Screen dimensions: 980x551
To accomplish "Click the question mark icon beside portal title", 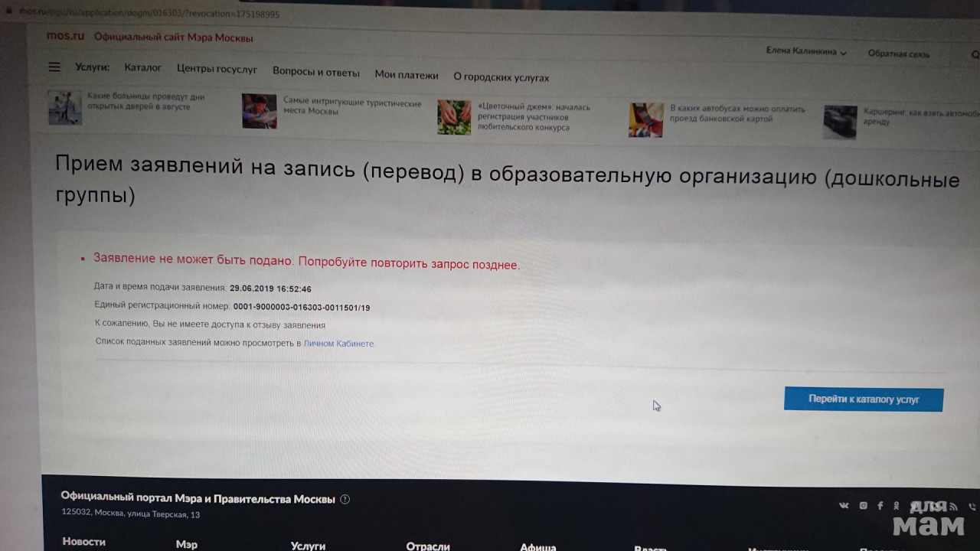I will click(345, 500).
